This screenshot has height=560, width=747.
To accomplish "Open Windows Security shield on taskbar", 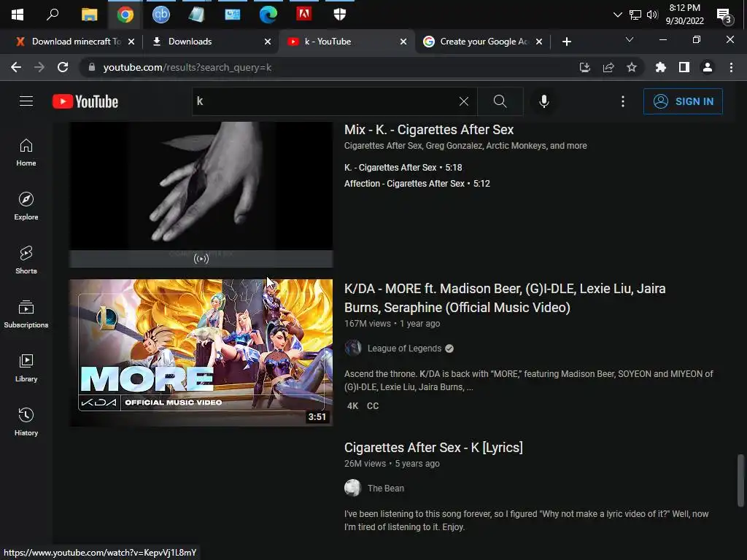I will [x=340, y=15].
